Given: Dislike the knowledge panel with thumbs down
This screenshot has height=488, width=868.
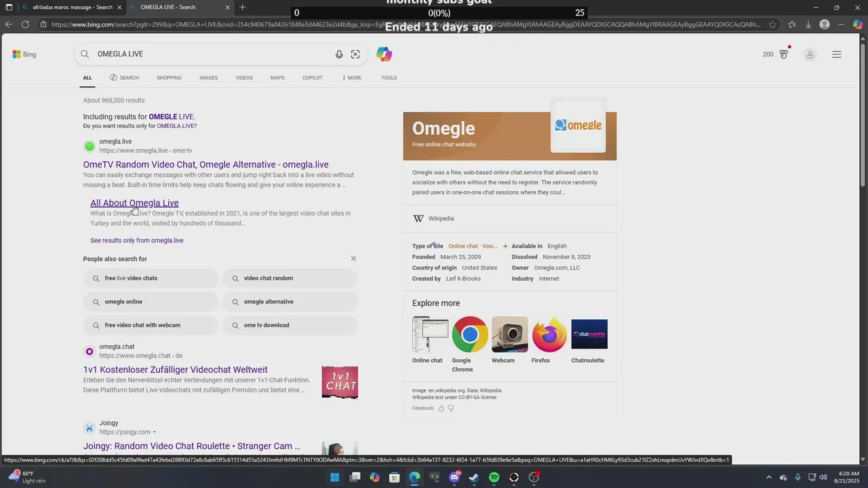Looking at the screenshot, I should click(450, 408).
